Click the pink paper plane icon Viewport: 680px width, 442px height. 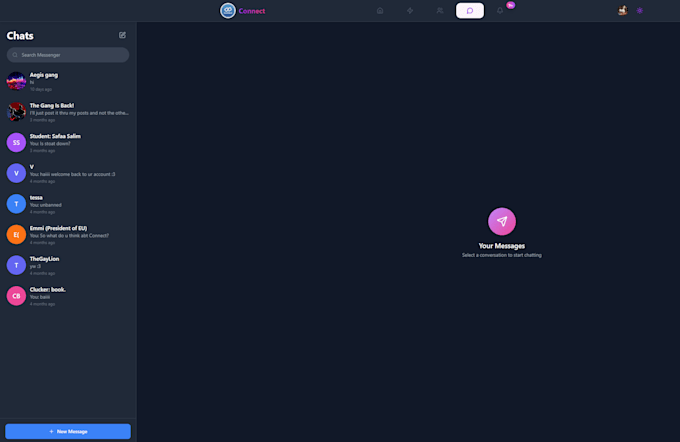[x=502, y=222]
